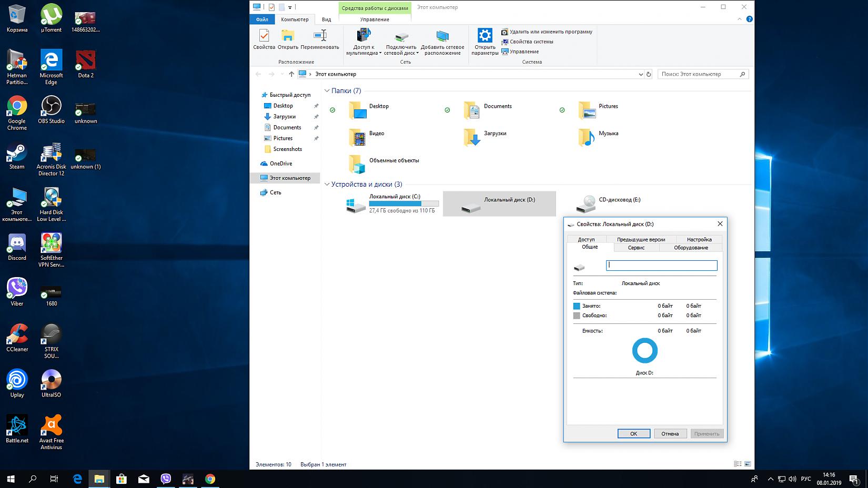868x488 pixels.
Task: Switch to the Сервис tab in properties
Action: tap(636, 248)
